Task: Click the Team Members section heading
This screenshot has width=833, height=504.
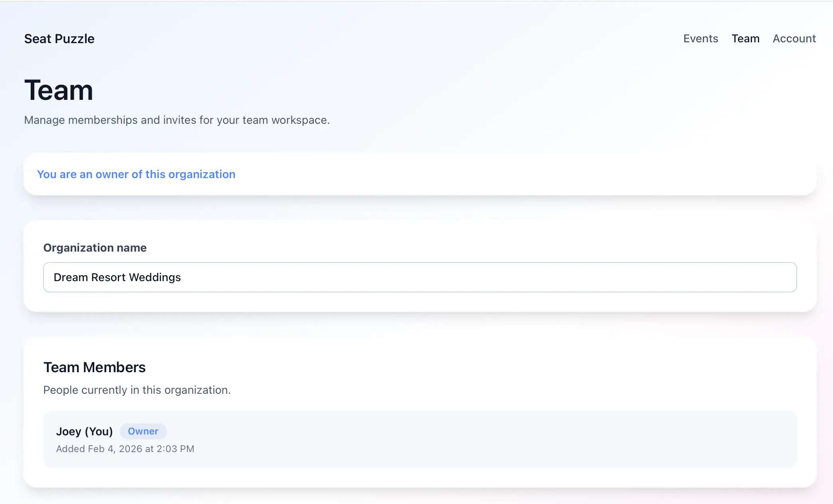Action: point(94,367)
